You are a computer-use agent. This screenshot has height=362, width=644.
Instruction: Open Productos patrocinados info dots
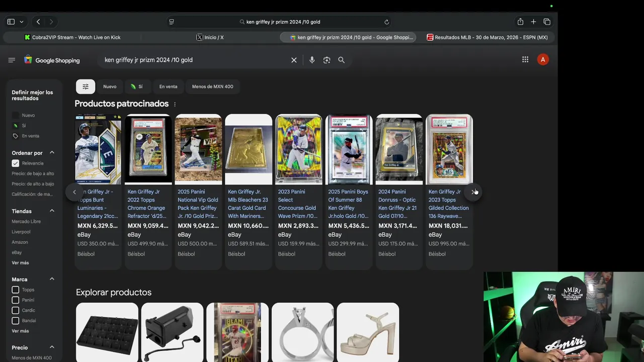[x=175, y=104]
